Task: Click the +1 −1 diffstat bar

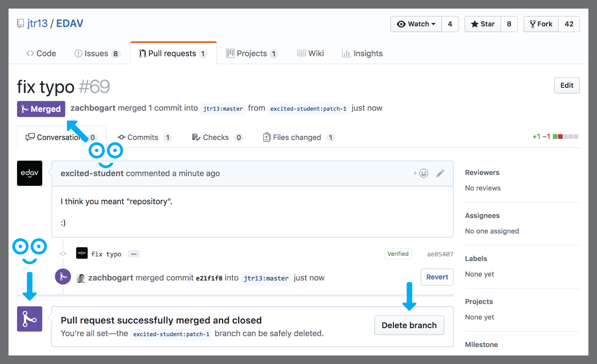Action: pos(555,137)
